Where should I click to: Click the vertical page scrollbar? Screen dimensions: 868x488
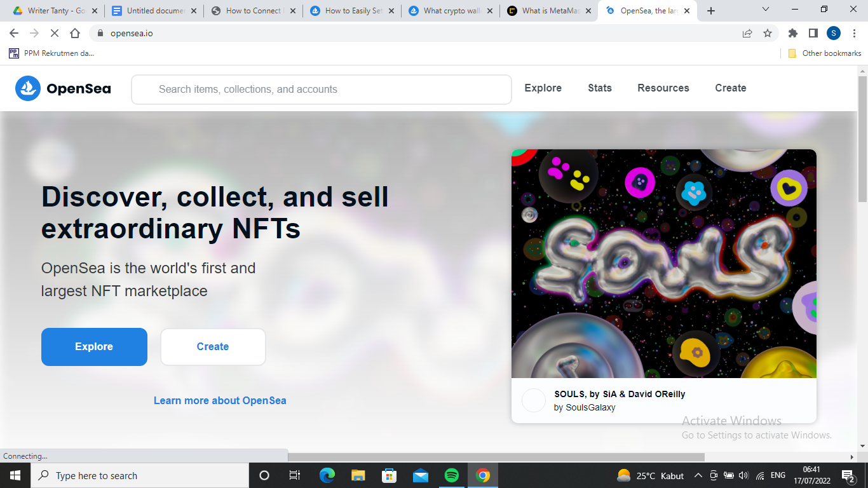[862, 140]
